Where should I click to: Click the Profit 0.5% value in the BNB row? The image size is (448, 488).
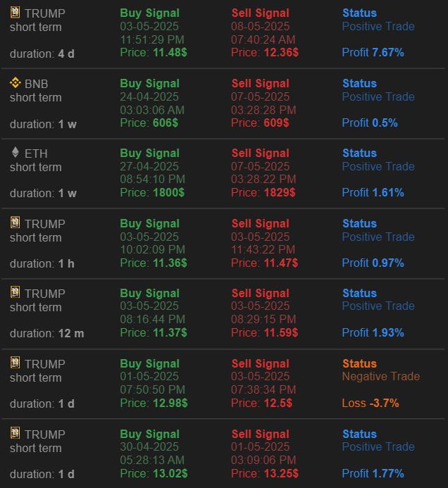tap(370, 123)
